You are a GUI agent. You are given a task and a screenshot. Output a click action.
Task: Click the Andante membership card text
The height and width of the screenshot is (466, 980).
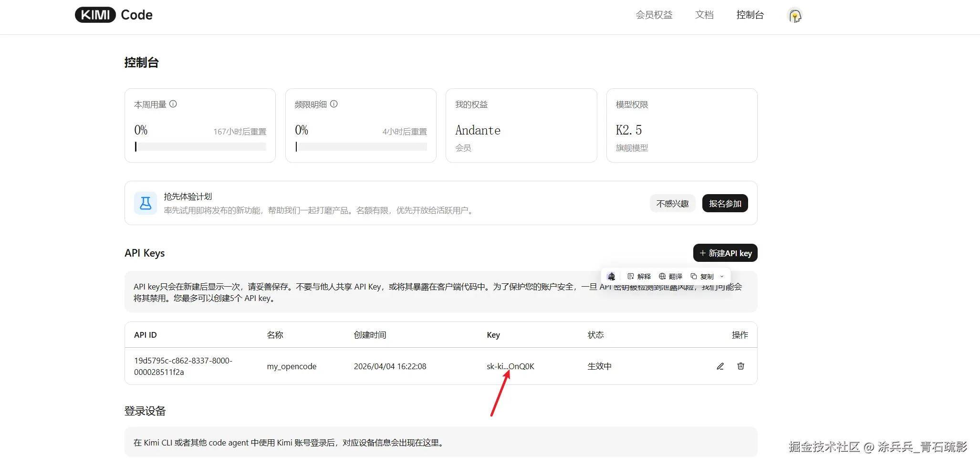478,130
